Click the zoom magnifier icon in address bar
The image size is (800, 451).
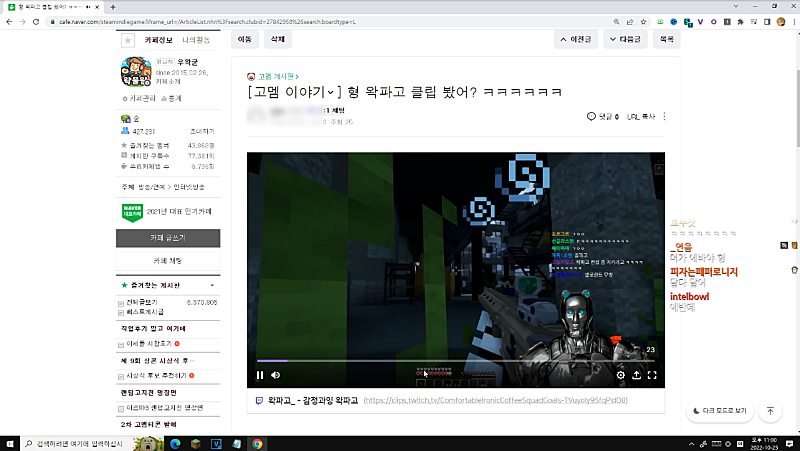click(x=616, y=22)
